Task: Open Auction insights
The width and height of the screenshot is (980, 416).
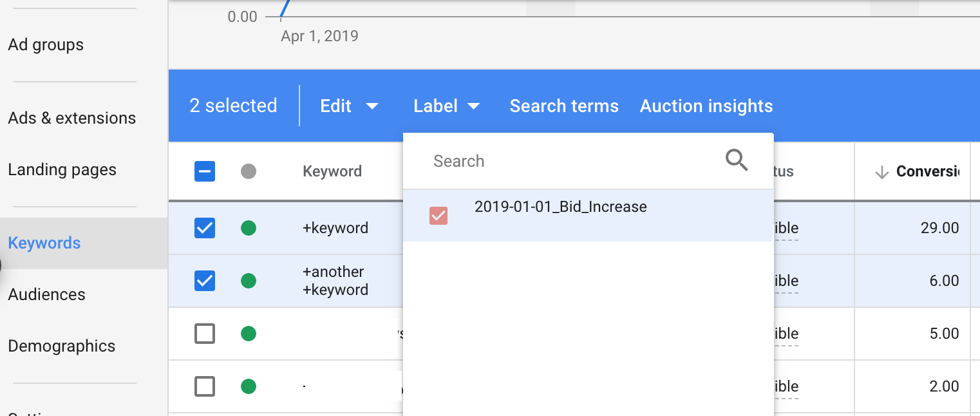Action: 706,106
